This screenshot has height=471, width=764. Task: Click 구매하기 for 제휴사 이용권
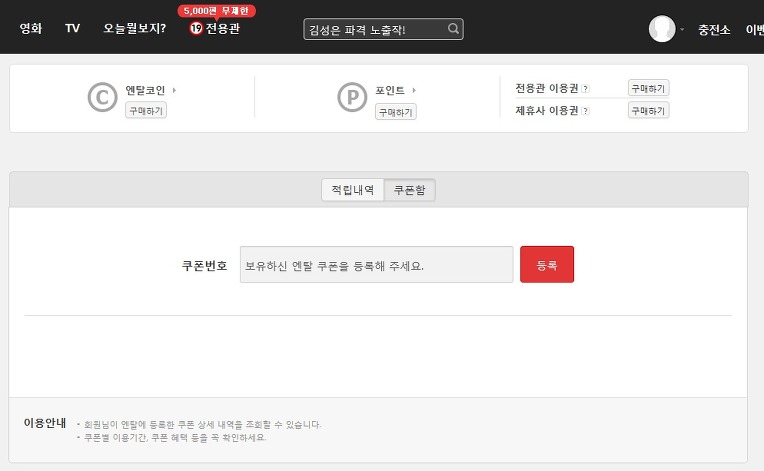click(x=648, y=111)
